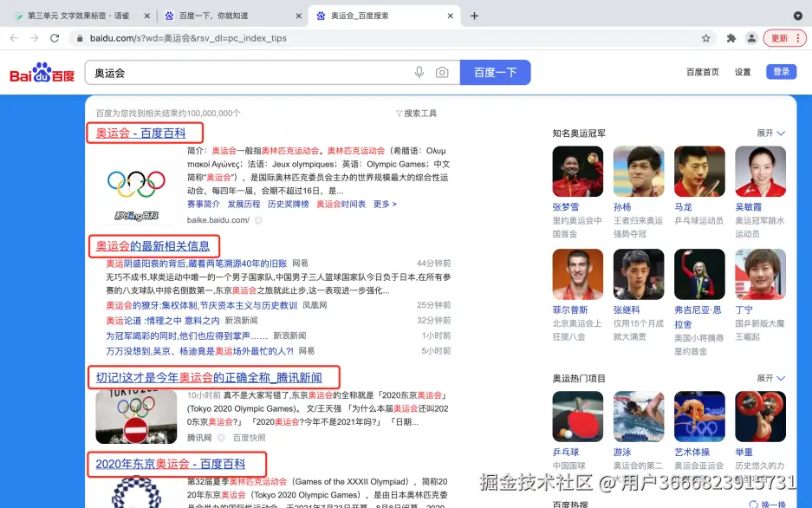Open 赛事简介 sublink
Image resolution: width=812 pixels, height=508 pixels.
tap(204, 204)
